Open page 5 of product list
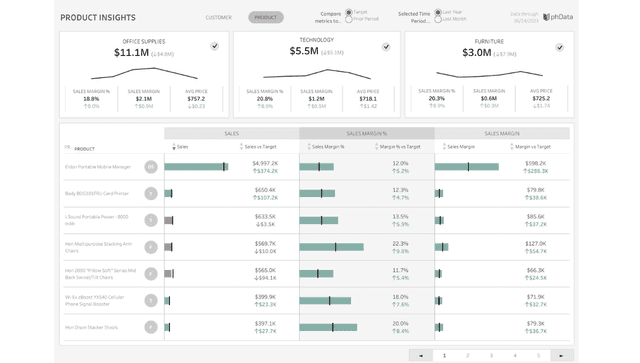Screen dimensions: 640x363 [538, 356]
